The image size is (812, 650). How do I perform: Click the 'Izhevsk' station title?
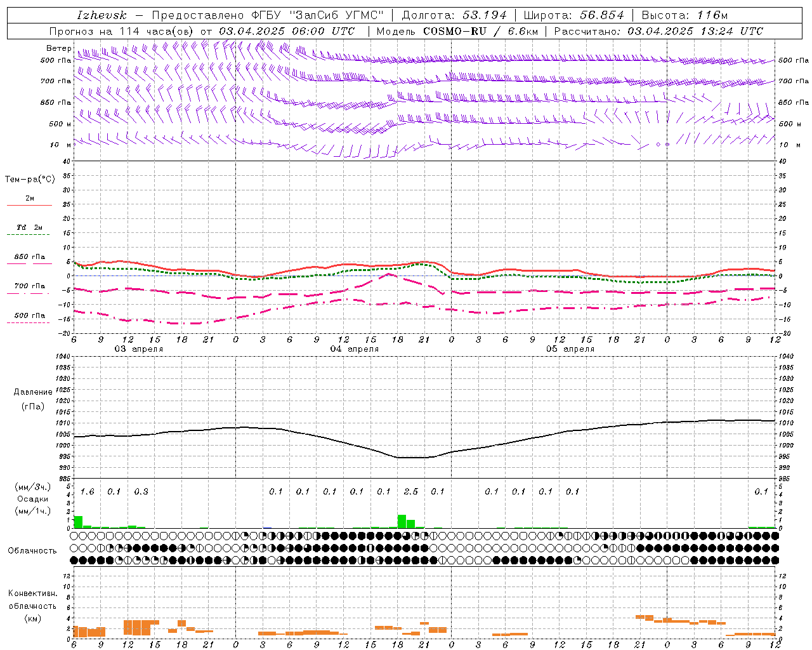point(101,15)
